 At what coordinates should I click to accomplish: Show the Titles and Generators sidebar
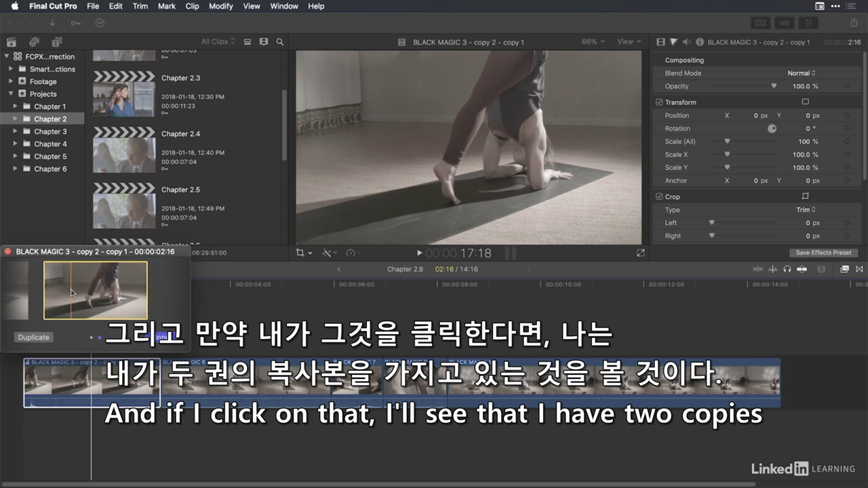coord(57,42)
